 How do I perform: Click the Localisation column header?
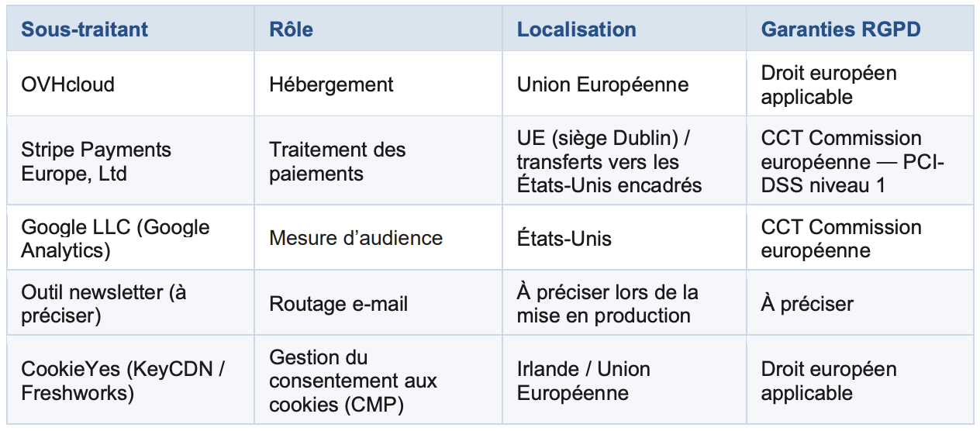pyautogui.click(x=577, y=30)
